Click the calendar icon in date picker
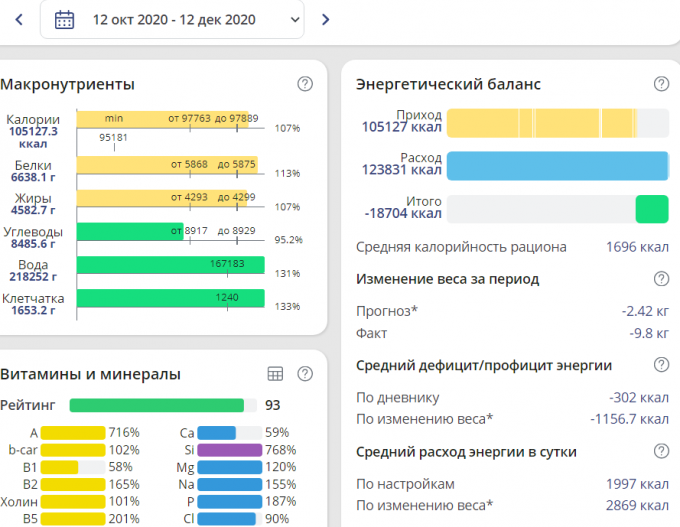The width and height of the screenshot is (680, 527). click(x=64, y=20)
